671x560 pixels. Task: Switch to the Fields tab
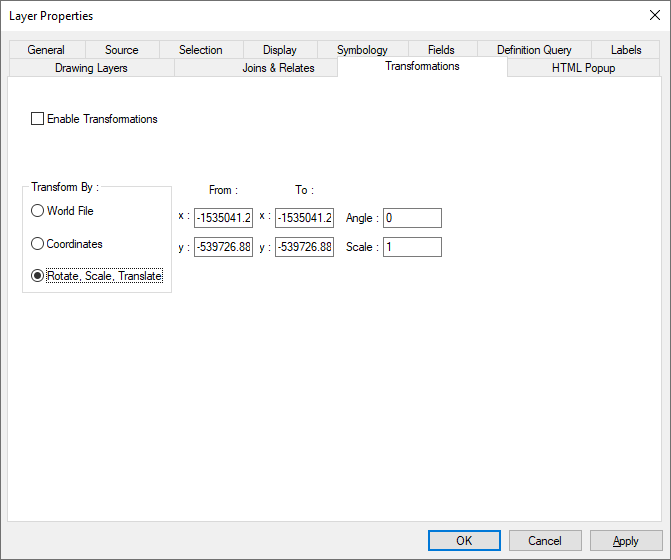442,50
